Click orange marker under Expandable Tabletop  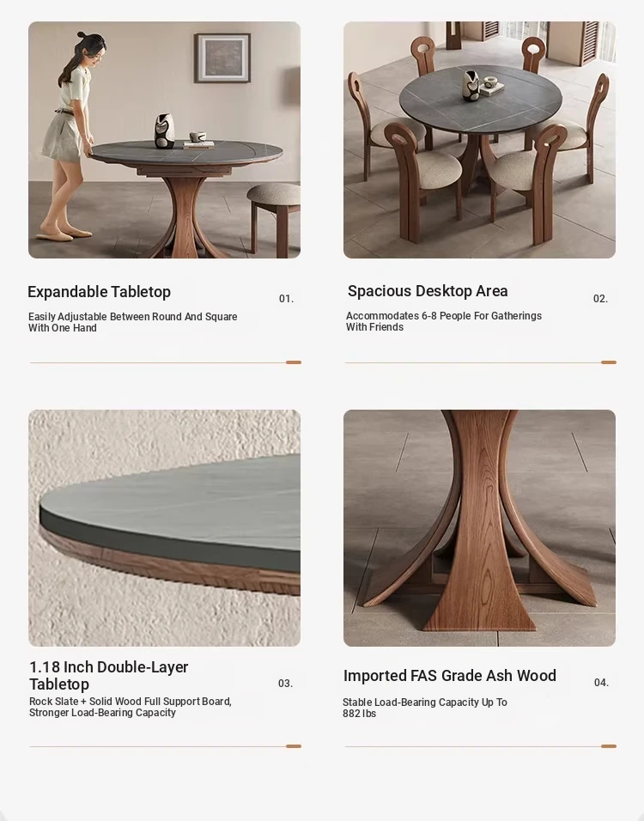[294, 362]
